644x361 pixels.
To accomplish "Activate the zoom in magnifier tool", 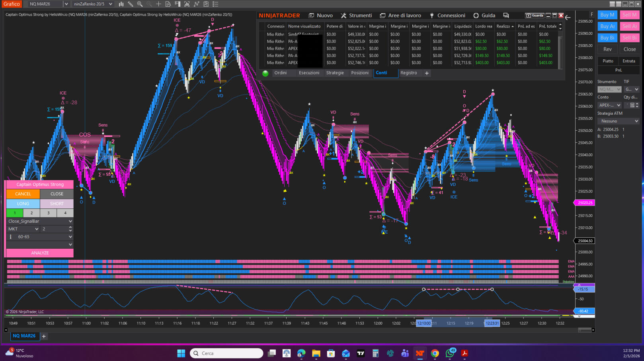I will pyautogui.click(x=140, y=4).
